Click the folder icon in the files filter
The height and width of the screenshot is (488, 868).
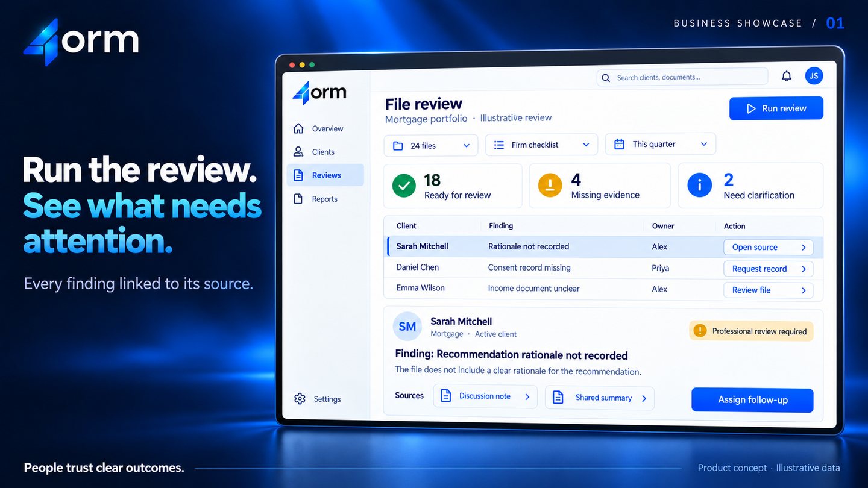click(x=398, y=146)
